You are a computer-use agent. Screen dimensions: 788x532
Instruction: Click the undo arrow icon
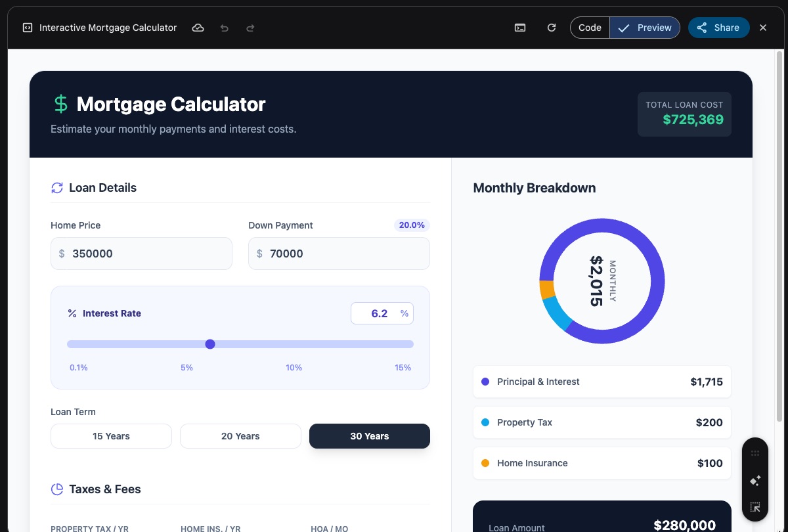pyautogui.click(x=225, y=28)
